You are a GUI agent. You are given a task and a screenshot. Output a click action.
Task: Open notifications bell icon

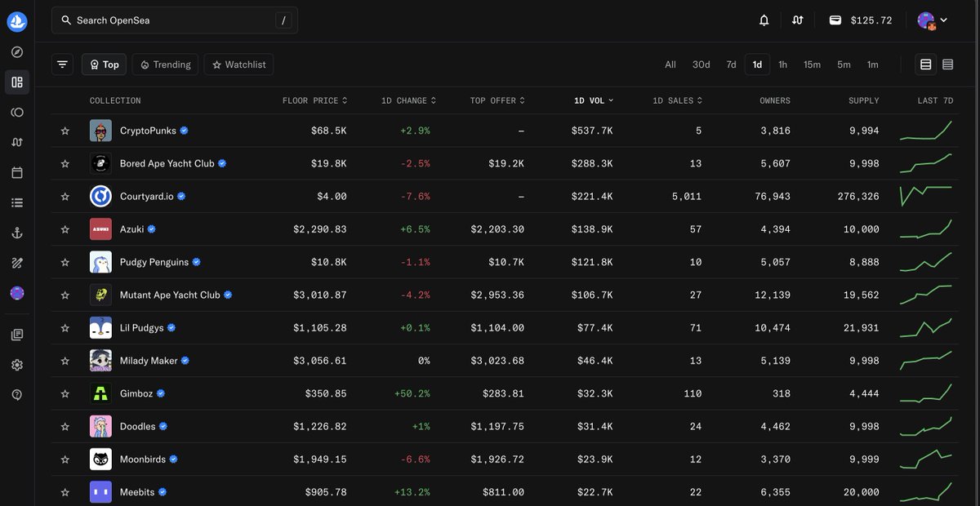(x=764, y=20)
